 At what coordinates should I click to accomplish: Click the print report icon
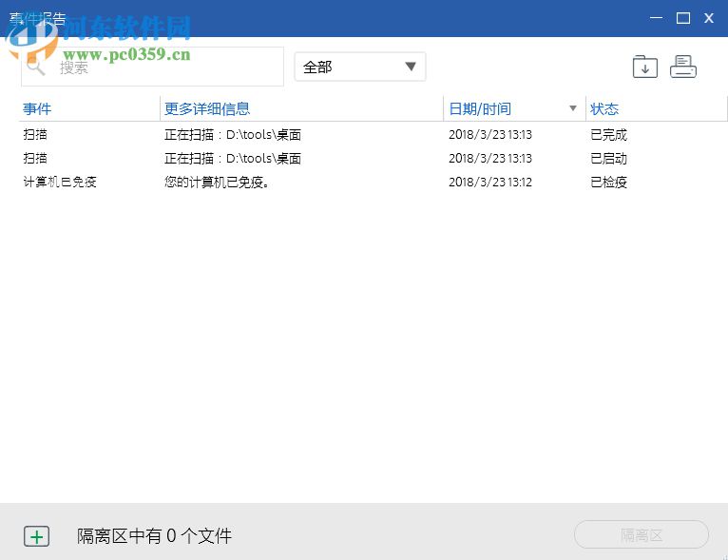click(x=683, y=67)
